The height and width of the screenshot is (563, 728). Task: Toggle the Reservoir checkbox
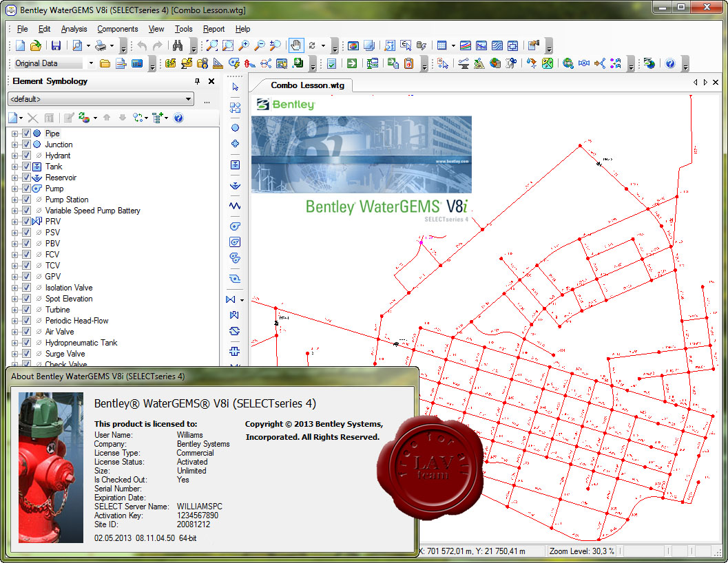click(26, 178)
